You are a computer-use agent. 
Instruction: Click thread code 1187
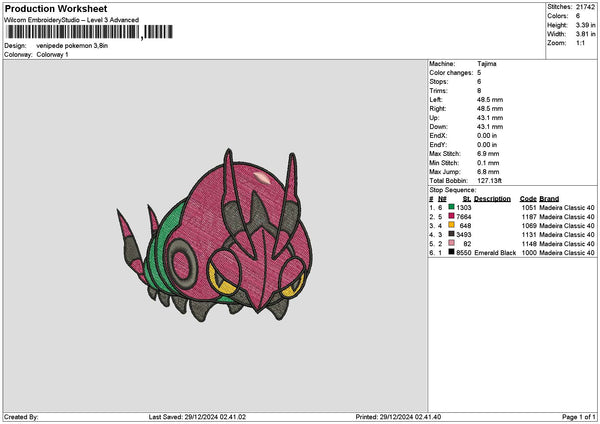pos(529,217)
